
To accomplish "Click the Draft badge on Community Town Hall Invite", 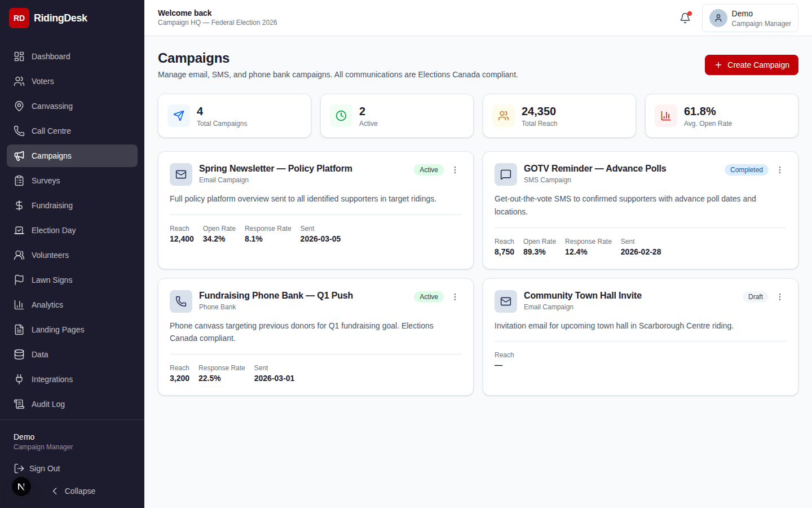I will point(755,296).
